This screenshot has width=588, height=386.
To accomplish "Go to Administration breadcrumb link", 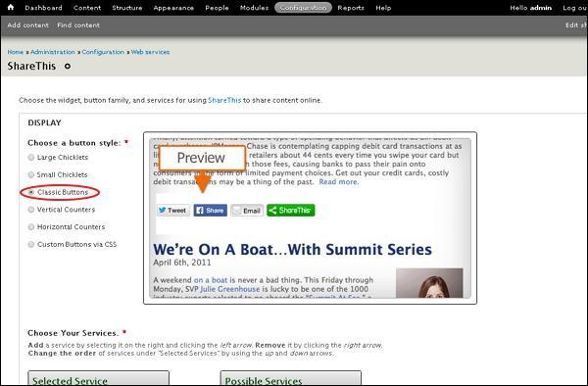I will click(53, 52).
